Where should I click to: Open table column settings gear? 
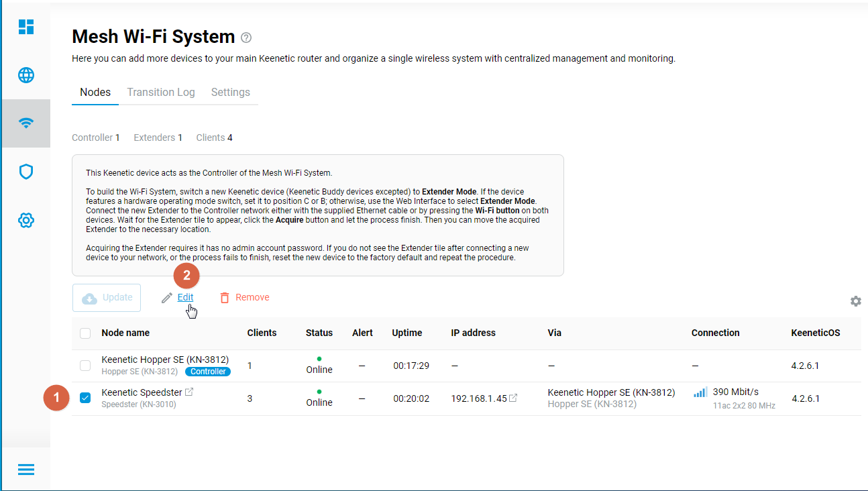[856, 301]
